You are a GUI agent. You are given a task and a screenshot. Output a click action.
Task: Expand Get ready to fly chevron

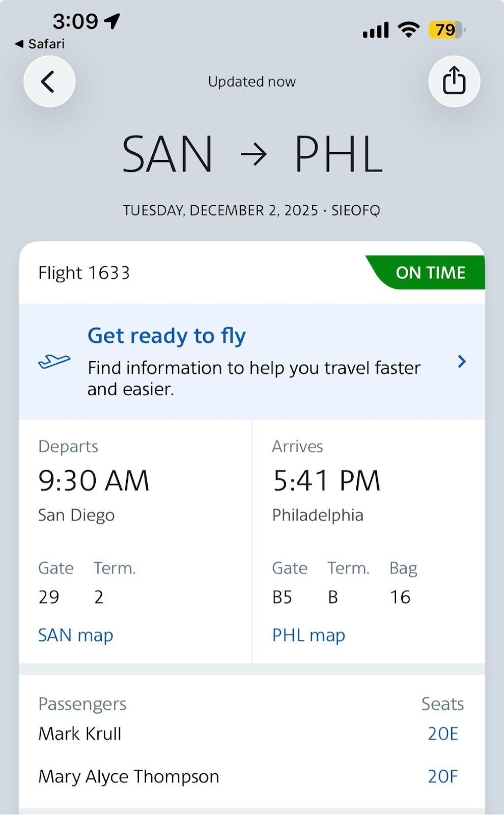pos(462,361)
